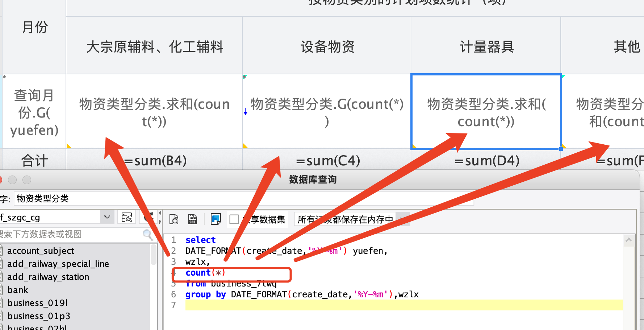Click SQL line 3 text wzlx,
Image resolution: width=644 pixels, height=330 pixels.
click(x=197, y=262)
